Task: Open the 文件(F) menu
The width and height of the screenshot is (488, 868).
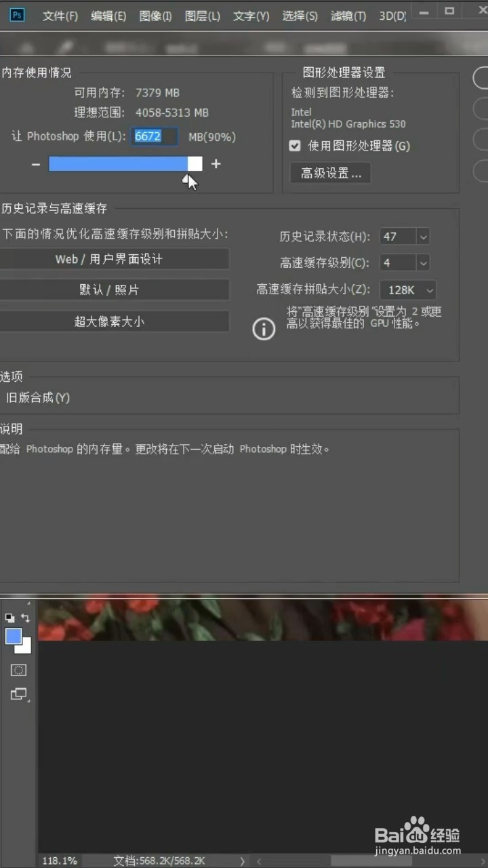Action: [60, 16]
